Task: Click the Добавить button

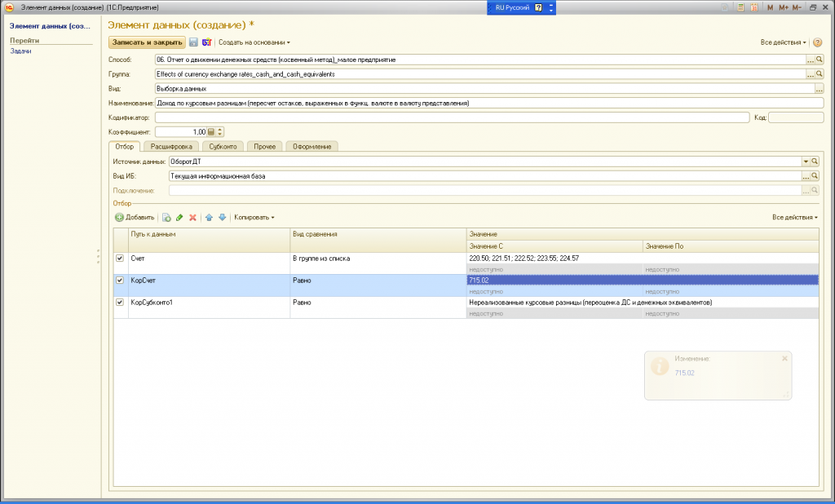Action: tap(135, 218)
